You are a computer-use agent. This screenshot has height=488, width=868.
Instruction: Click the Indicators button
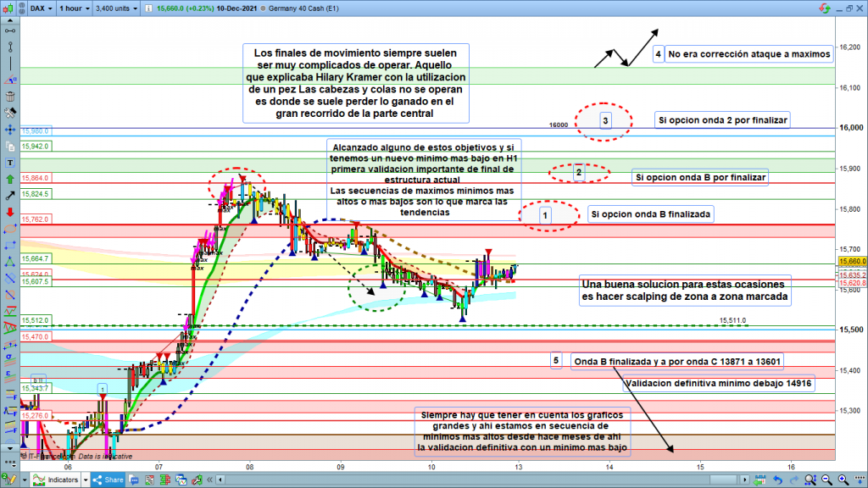58,480
